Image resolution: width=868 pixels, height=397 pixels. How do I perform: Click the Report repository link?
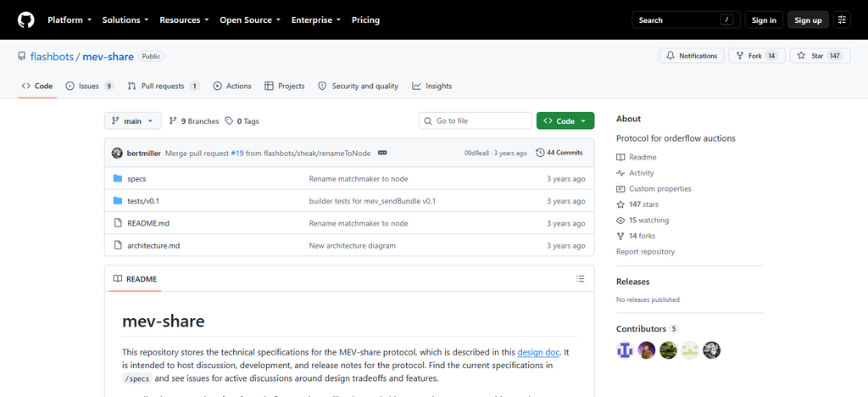click(x=645, y=251)
